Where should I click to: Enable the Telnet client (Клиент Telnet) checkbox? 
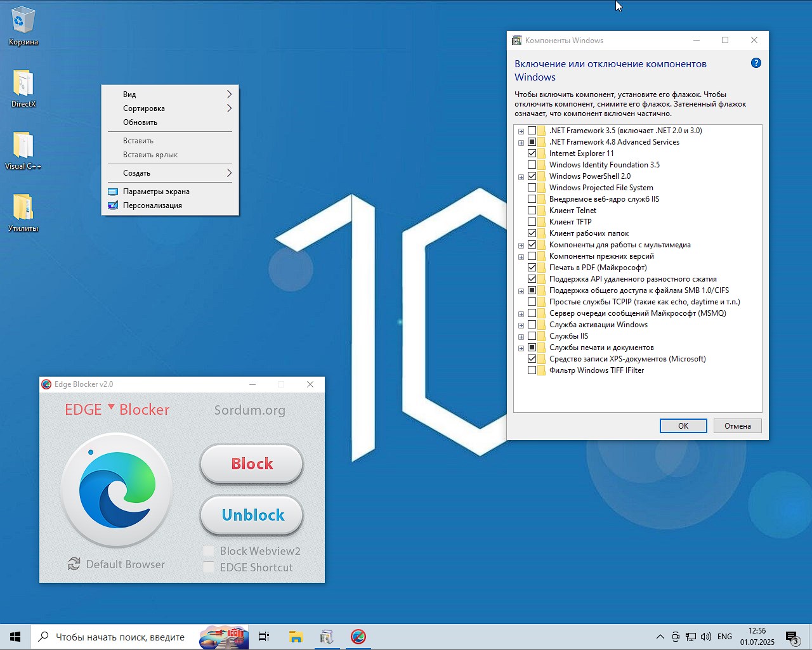pyautogui.click(x=532, y=211)
